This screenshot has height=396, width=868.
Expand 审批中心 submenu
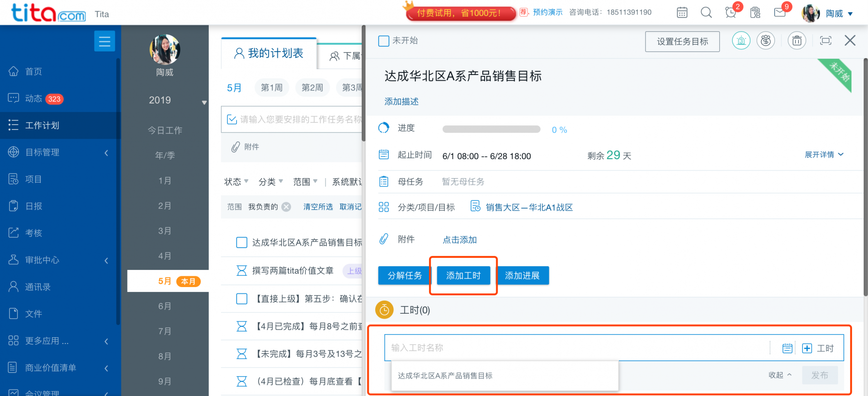[x=106, y=260]
